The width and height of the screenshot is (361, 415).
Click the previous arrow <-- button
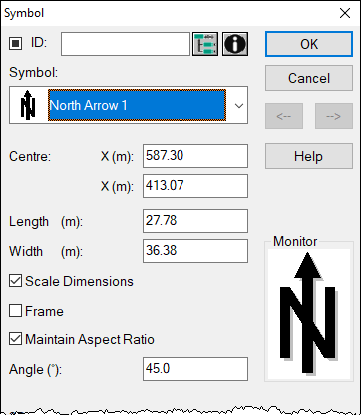pos(284,116)
